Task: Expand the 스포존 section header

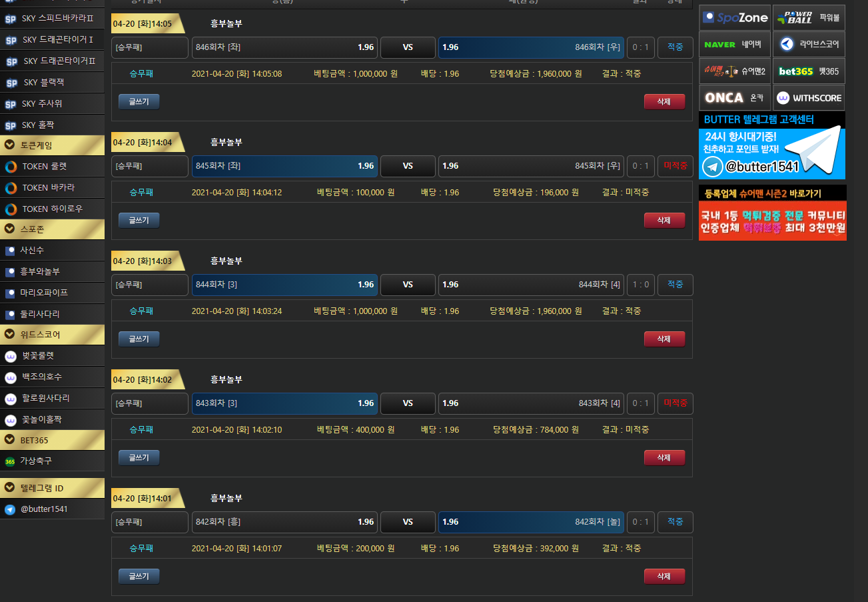Action: (52, 229)
